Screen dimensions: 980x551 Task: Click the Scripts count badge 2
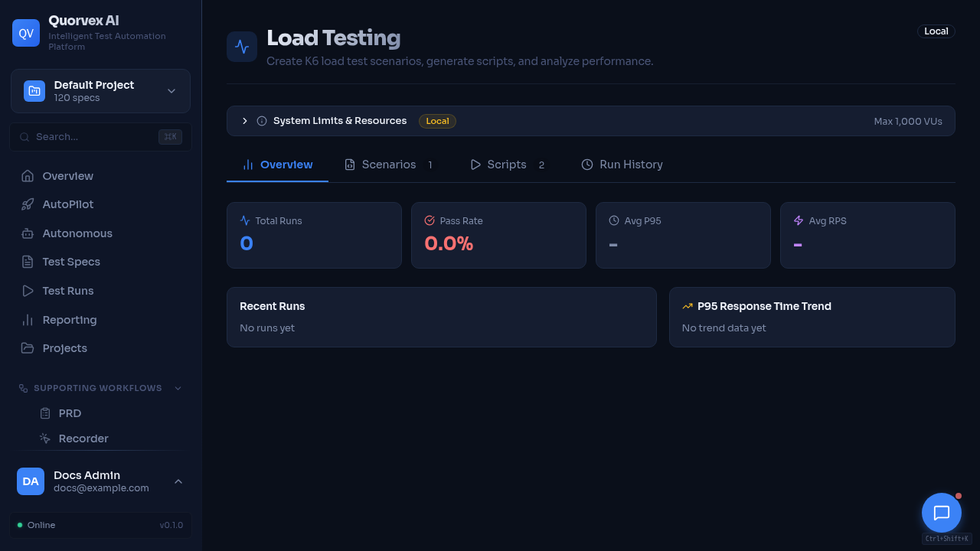(x=541, y=165)
